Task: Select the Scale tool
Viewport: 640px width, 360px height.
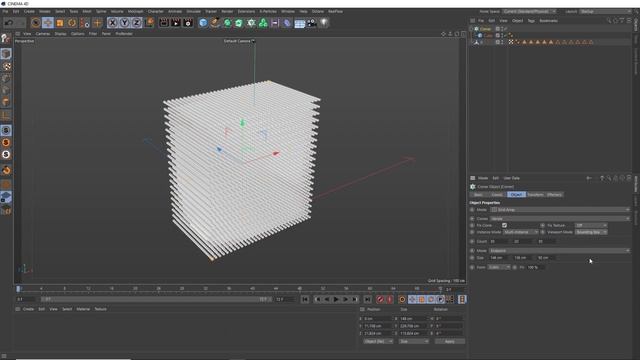Action: pyautogui.click(x=60, y=23)
